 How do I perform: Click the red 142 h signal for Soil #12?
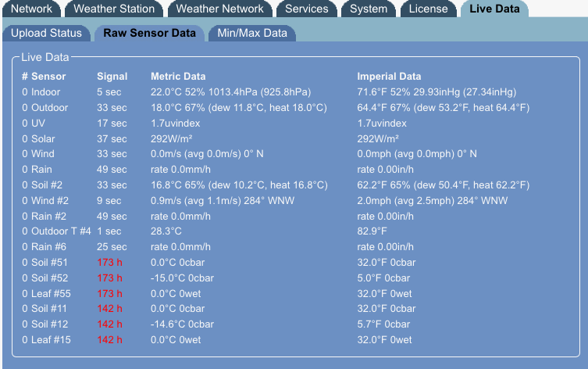click(x=109, y=324)
